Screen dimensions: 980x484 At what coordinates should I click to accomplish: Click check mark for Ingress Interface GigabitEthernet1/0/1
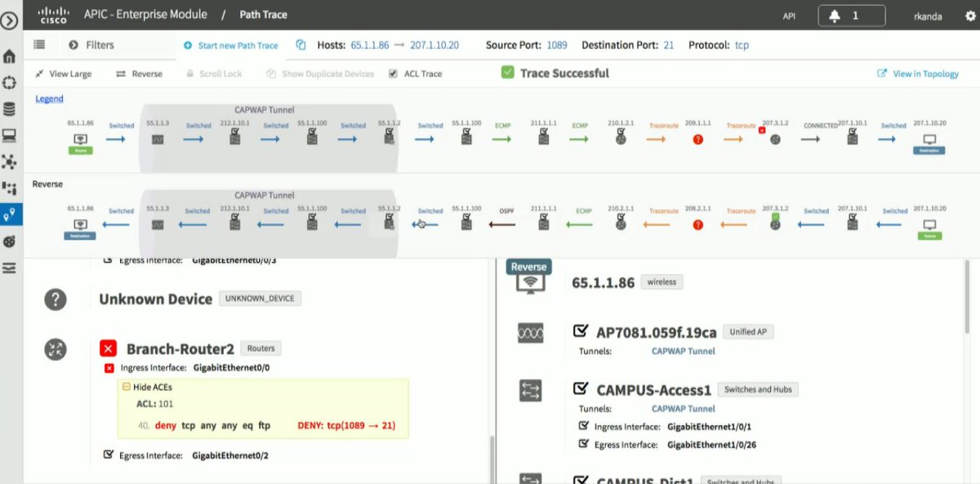(583, 425)
